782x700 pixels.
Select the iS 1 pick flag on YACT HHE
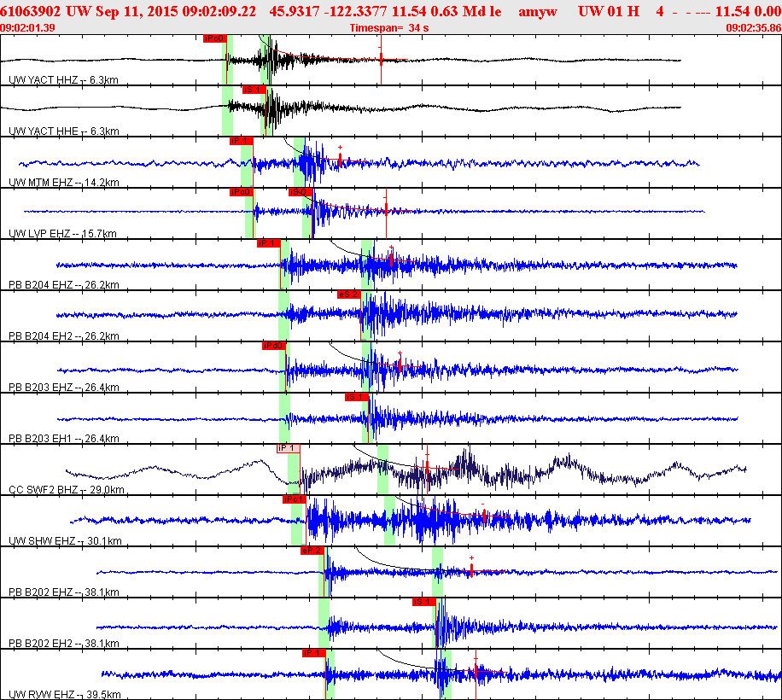tap(254, 90)
